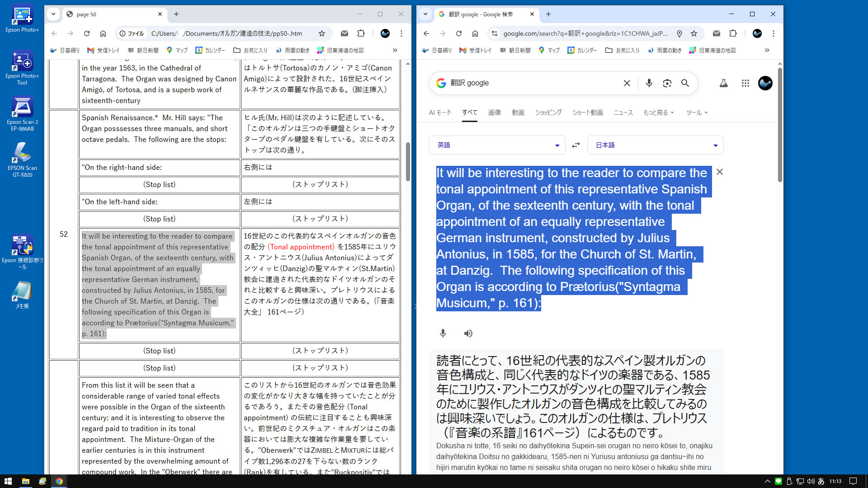This screenshot has width=868, height=488.
Task: Switch to the AI モード tab
Action: [x=440, y=113]
